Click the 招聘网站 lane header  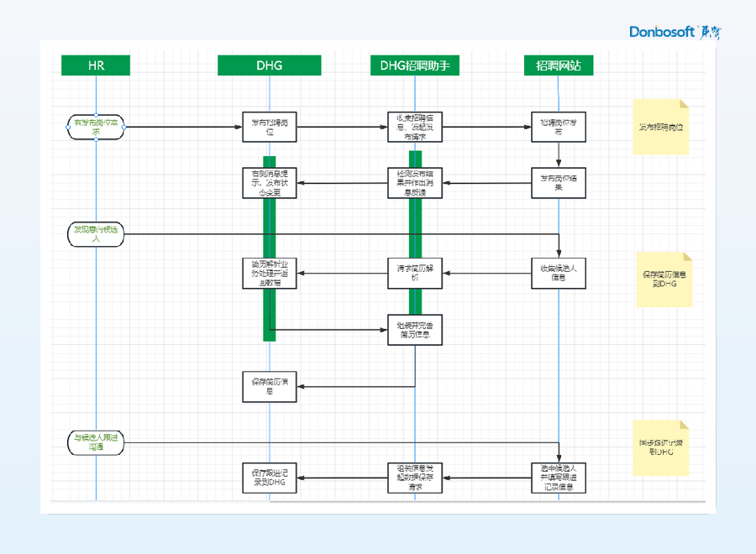click(559, 65)
